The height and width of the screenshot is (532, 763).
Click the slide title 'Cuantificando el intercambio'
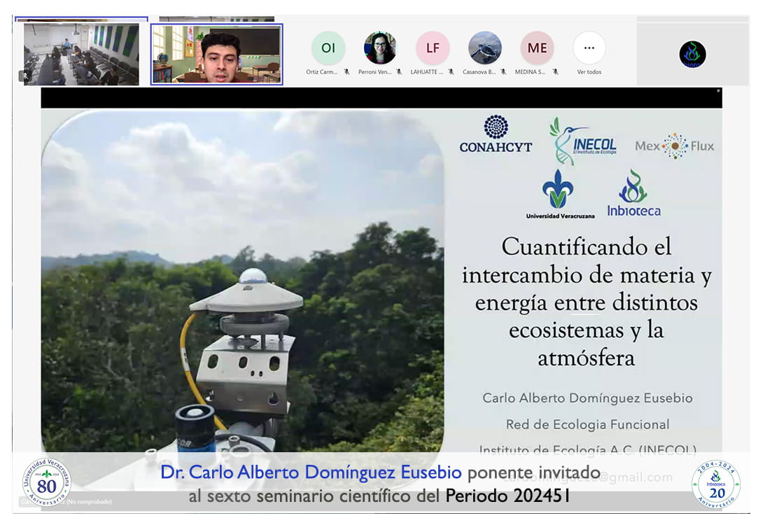587,302
